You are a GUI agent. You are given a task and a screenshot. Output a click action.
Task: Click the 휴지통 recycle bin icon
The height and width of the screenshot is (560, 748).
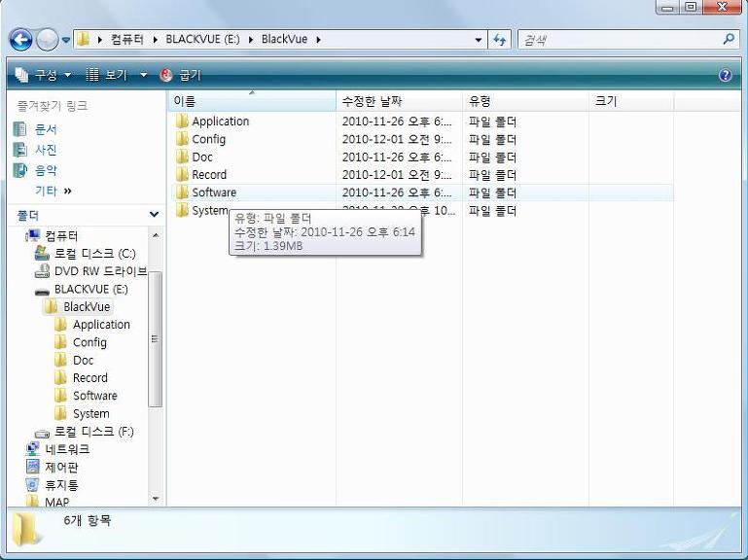tap(32, 484)
